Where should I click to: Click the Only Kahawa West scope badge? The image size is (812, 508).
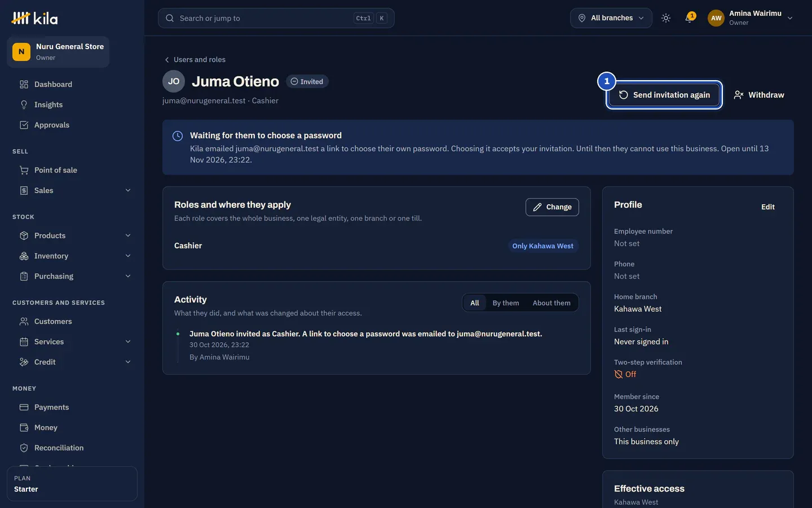pyautogui.click(x=542, y=246)
